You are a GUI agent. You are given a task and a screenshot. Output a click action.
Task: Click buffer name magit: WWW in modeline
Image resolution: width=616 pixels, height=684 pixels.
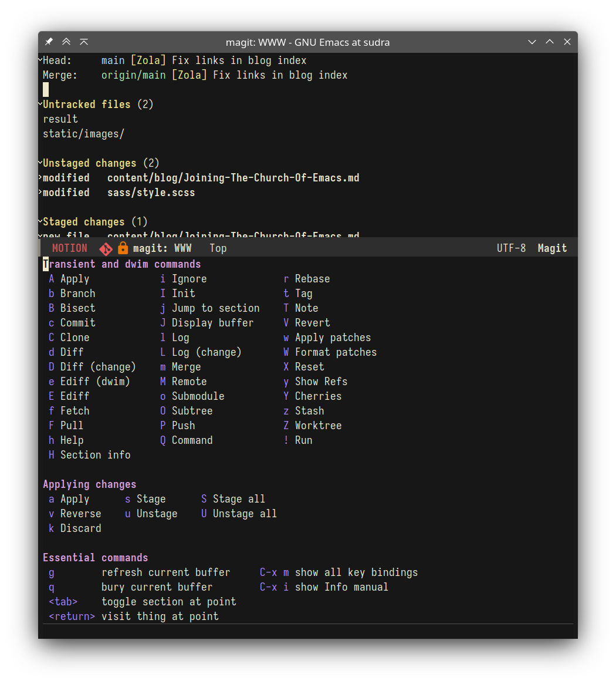(162, 248)
